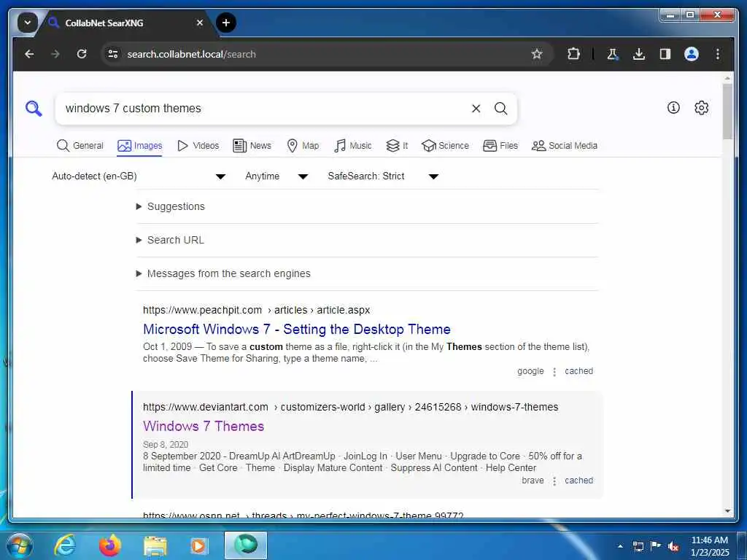Toggle the side panel icon
The width and height of the screenshot is (747, 560).
[x=665, y=54]
